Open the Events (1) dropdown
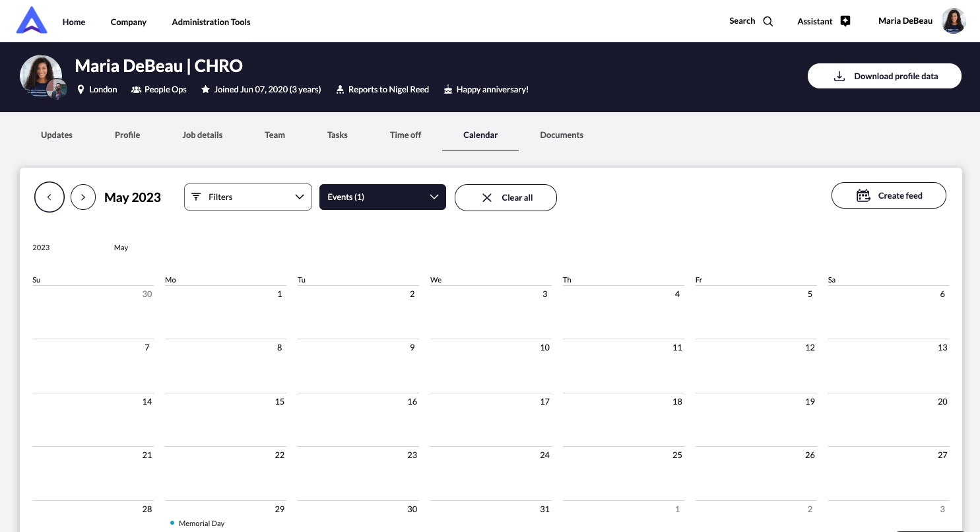Viewport: 980px width, 532px height. [382, 197]
